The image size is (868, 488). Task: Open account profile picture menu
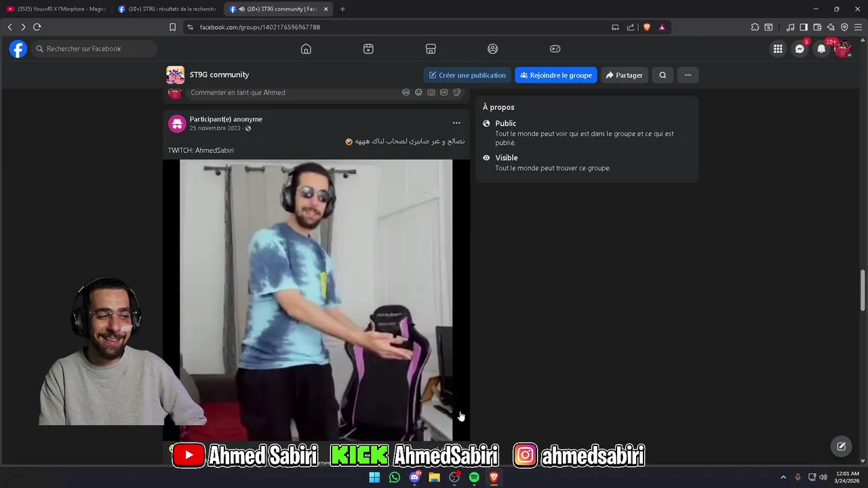[x=843, y=49]
